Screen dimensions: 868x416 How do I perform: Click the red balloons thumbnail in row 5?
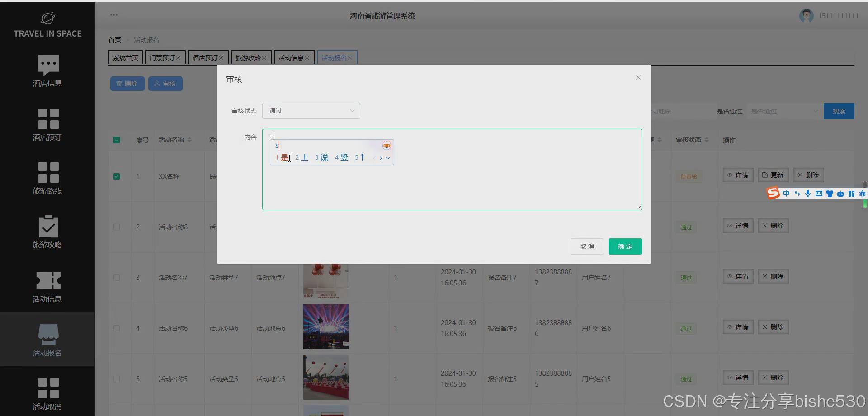(x=325, y=377)
